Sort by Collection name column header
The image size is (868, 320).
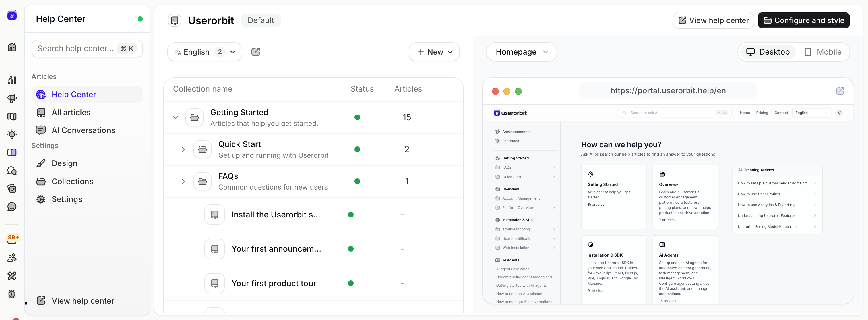pyautogui.click(x=203, y=89)
